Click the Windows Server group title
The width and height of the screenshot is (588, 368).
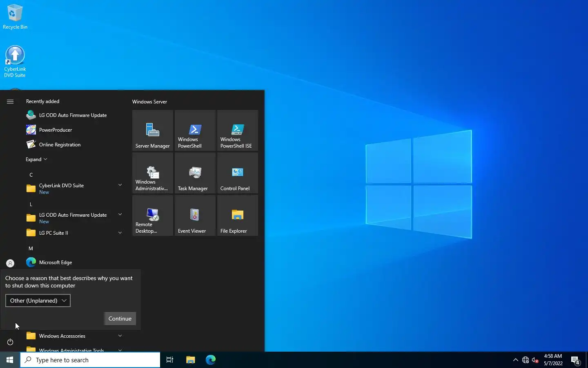pyautogui.click(x=149, y=102)
